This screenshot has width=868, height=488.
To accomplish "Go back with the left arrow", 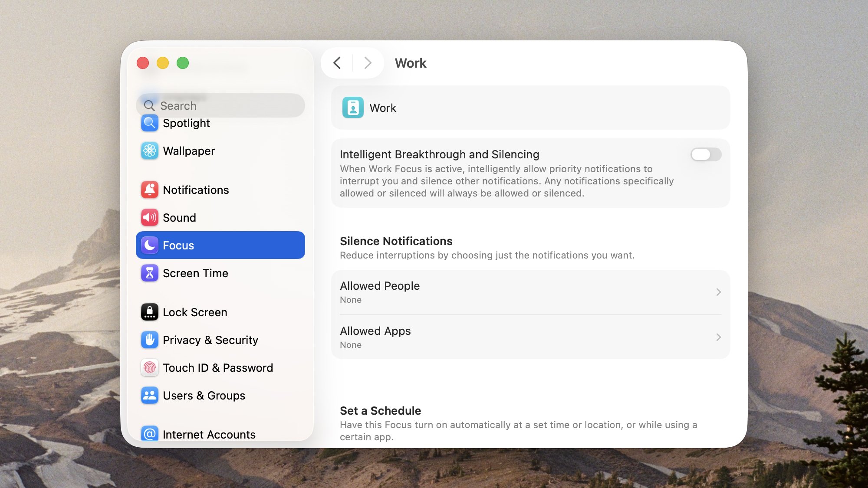I will click(337, 63).
